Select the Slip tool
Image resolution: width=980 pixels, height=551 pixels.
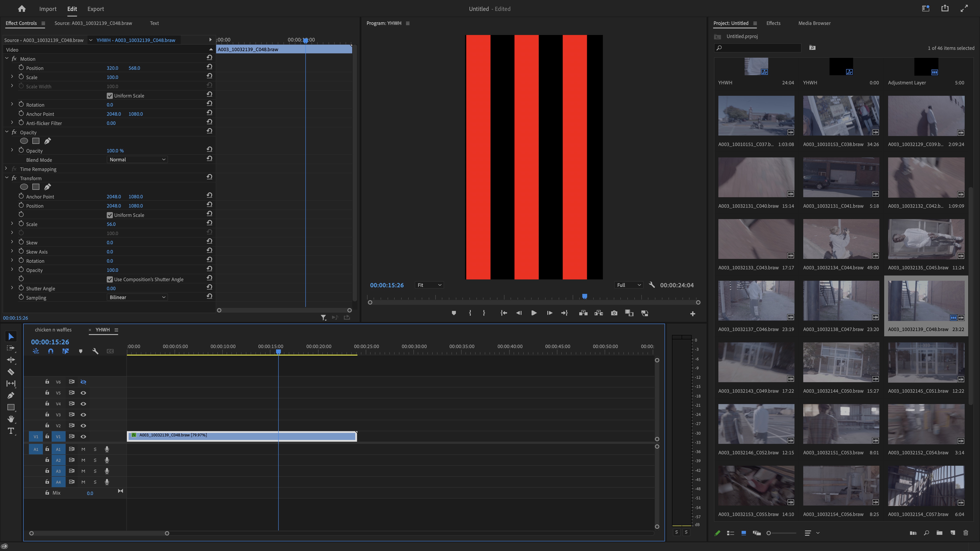point(11,383)
